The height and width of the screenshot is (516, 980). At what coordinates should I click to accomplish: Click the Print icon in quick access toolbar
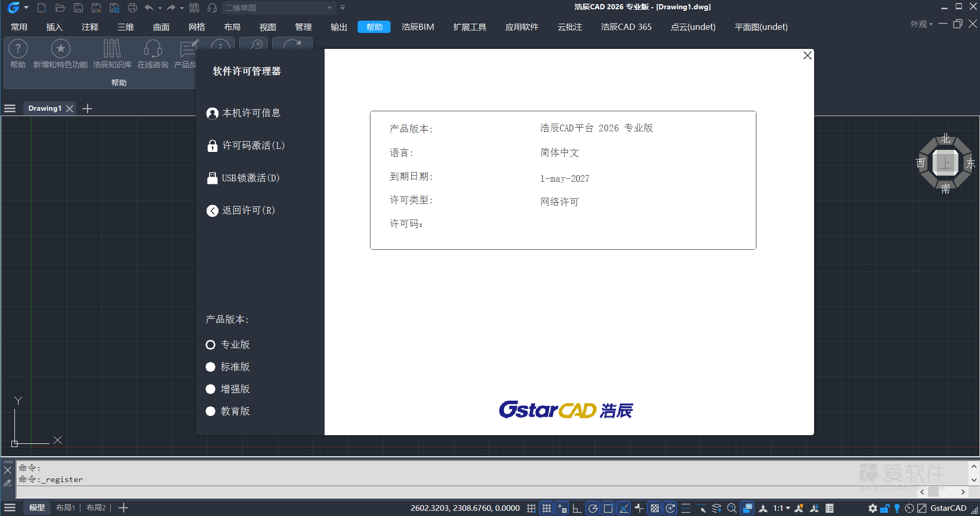[x=132, y=8]
